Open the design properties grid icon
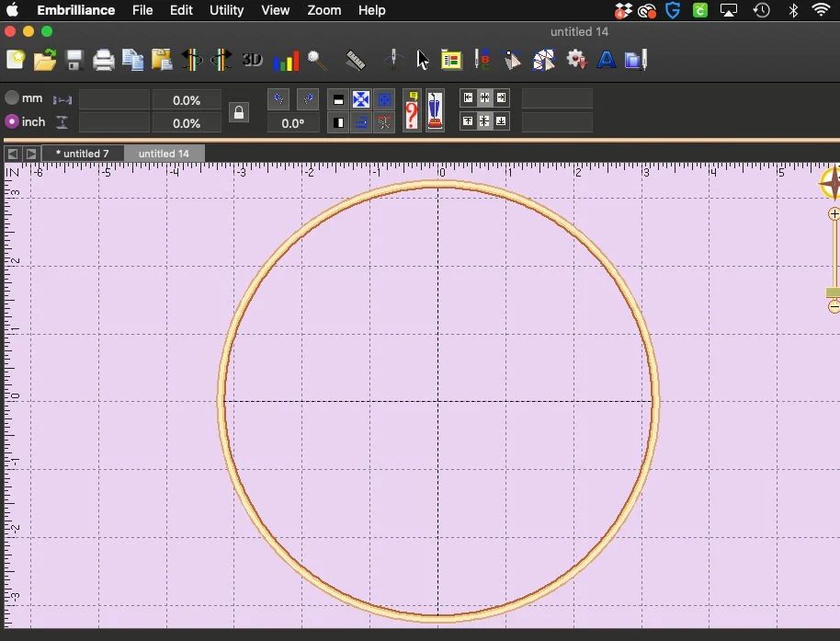This screenshot has width=840, height=641. coord(451,59)
